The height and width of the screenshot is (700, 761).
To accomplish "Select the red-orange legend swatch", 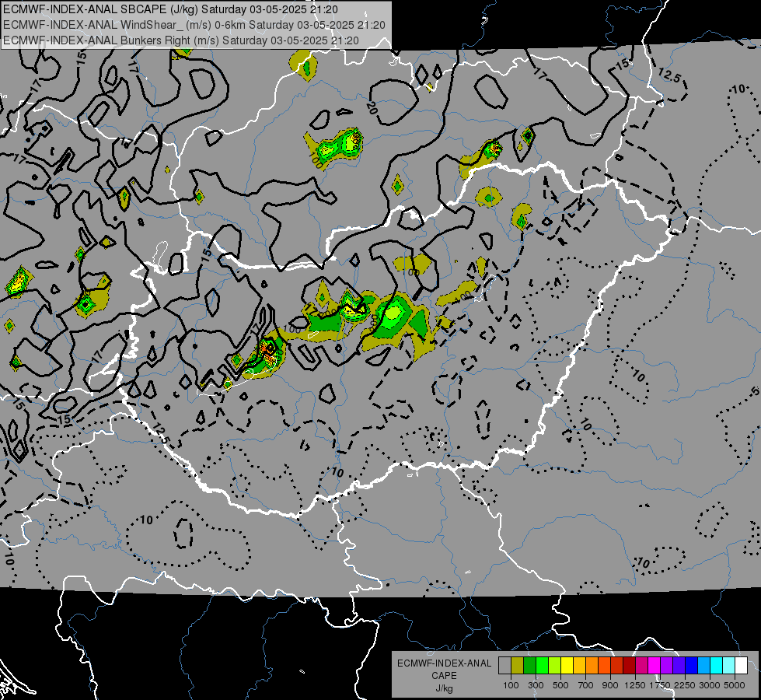I will pyautogui.click(x=604, y=666).
